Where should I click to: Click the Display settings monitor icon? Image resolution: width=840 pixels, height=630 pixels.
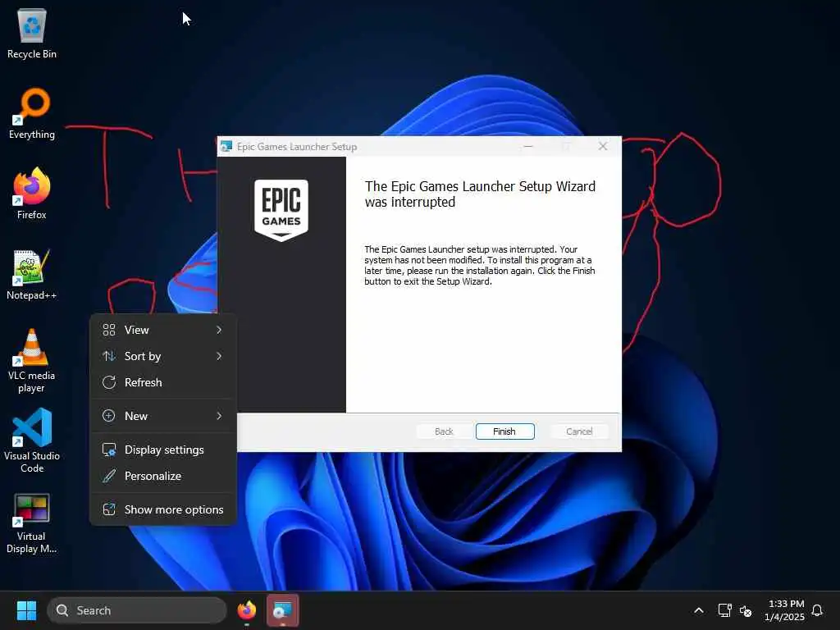coord(109,450)
